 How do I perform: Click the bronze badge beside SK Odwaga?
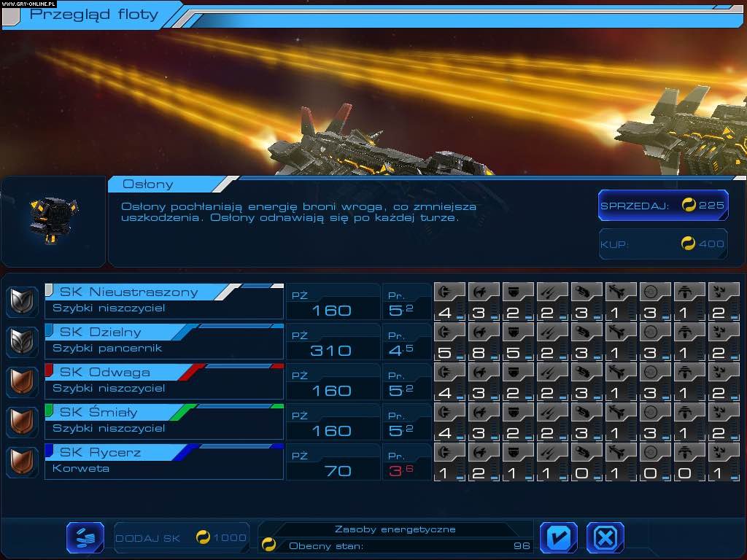click(x=22, y=381)
